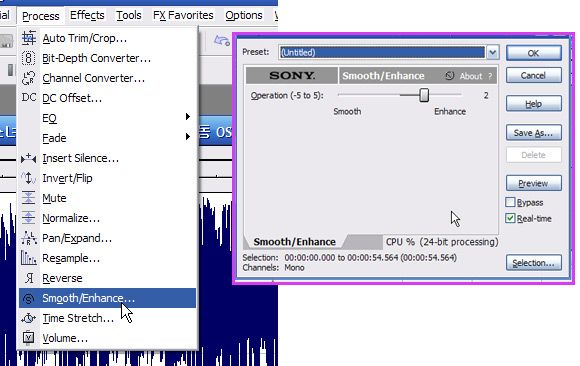Choose Insert Silence menu entry
580x366 pixels.
click(107, 158)
